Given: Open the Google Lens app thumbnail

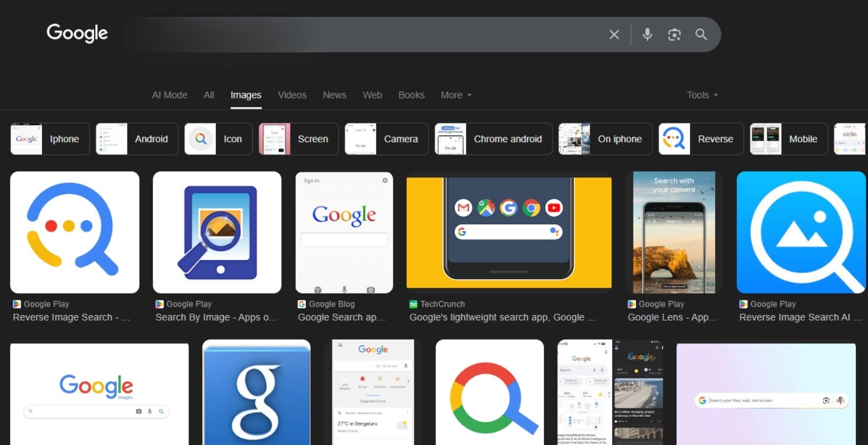Looking at the screenshot, I should pyautogui.click(x=674, y=232).
